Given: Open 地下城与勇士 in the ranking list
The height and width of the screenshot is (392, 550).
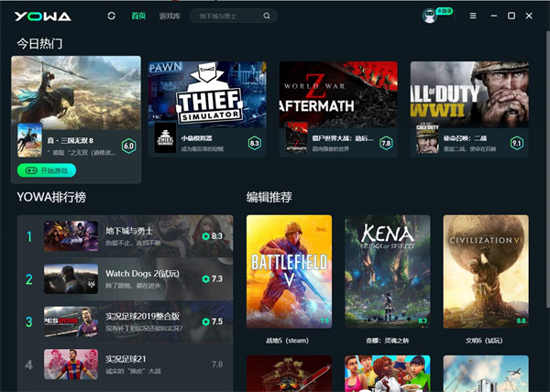Looking at the screenshot, I should (125, 236).
